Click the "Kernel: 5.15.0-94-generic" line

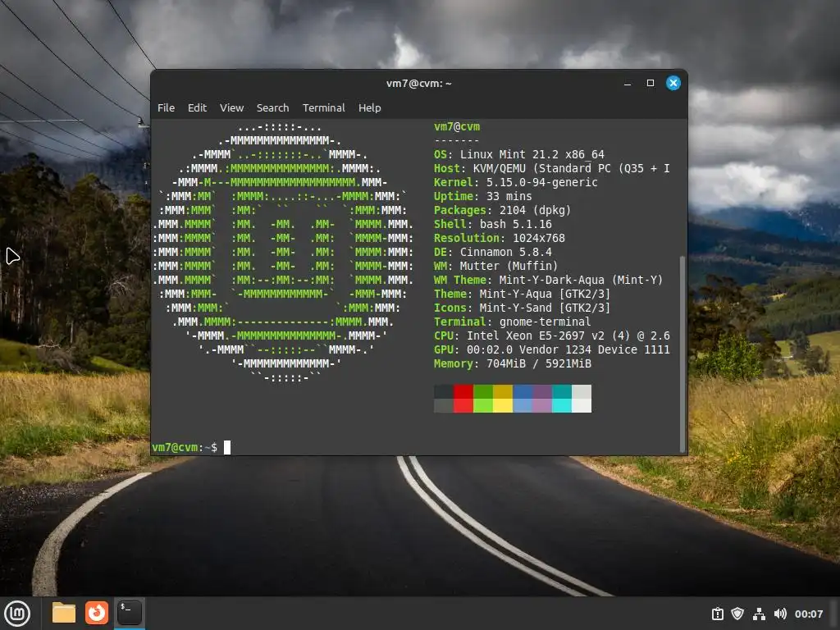[x=515, y=182]
